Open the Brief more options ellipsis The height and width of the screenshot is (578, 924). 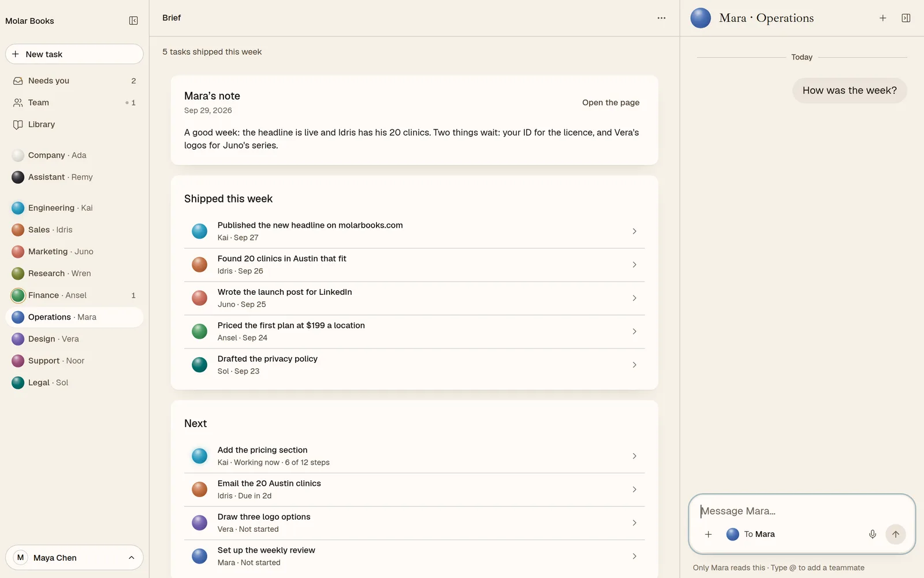click(x=661, y=18)
